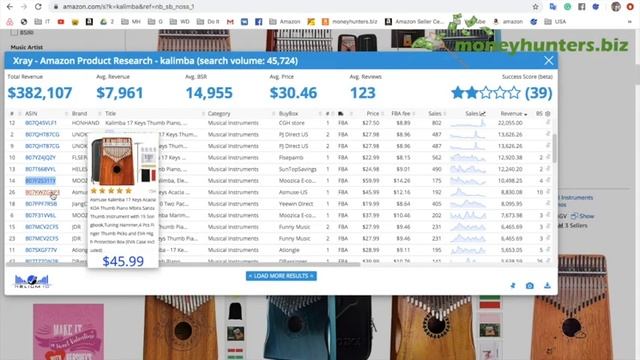The image size is (640, 360).
Task: Click the fulfillment truck column header icon
Action: point(341,113)
